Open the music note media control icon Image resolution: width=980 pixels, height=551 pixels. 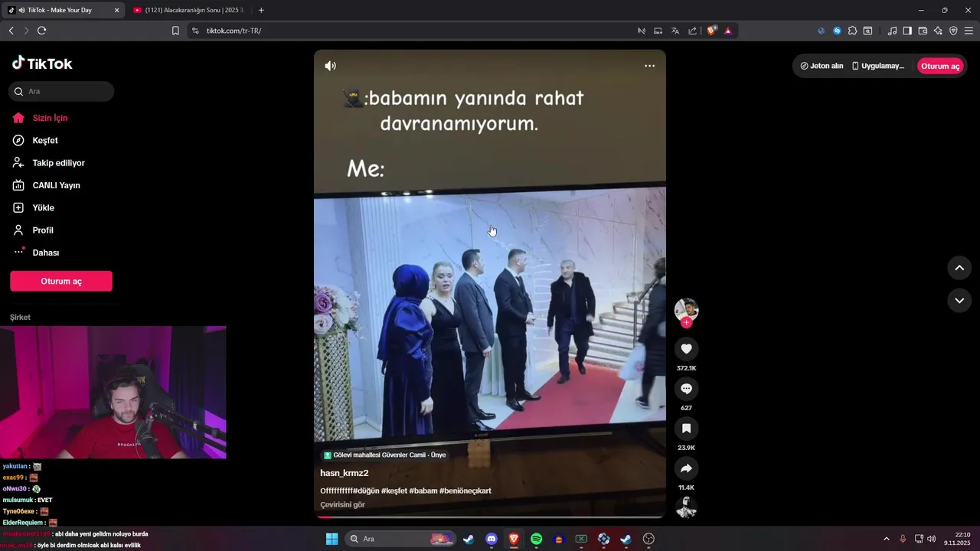click(x=892, y=31)
